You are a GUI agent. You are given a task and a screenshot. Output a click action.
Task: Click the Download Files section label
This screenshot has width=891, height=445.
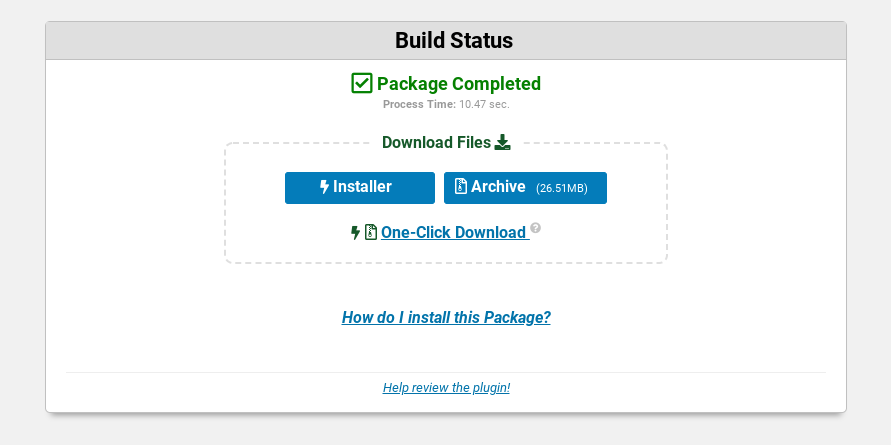click(x=436, y=142)
